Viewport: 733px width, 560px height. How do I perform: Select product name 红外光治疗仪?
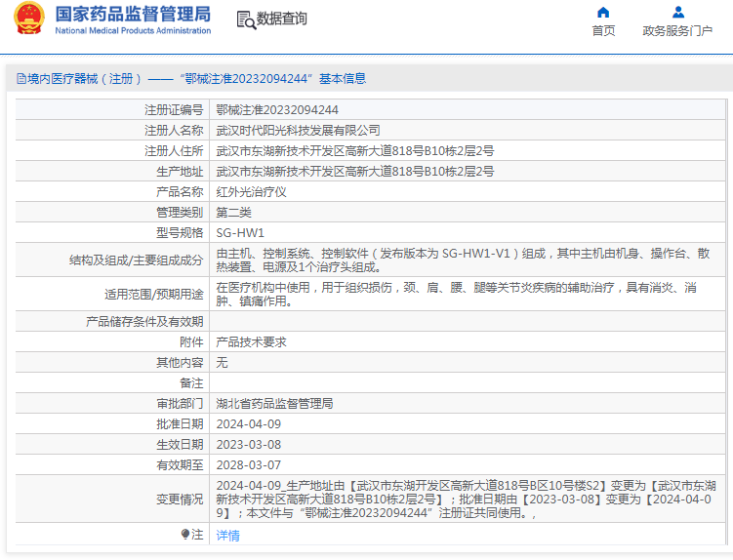[251, 192]
